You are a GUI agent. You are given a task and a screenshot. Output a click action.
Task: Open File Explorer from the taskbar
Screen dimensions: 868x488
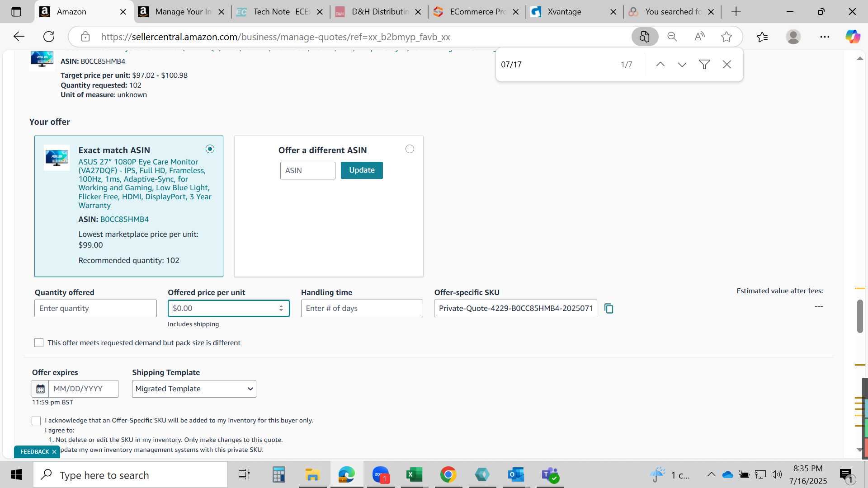tap(312, 475)
